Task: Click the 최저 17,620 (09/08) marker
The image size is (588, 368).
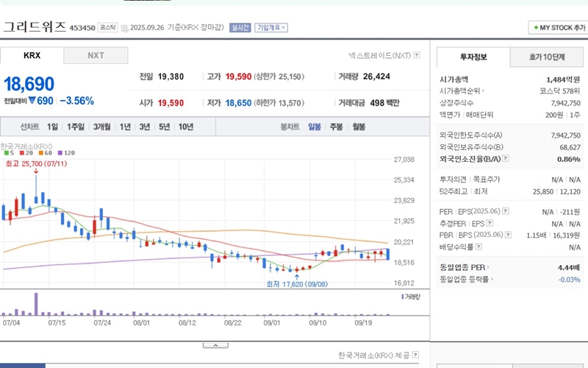Action: (297, 284)
